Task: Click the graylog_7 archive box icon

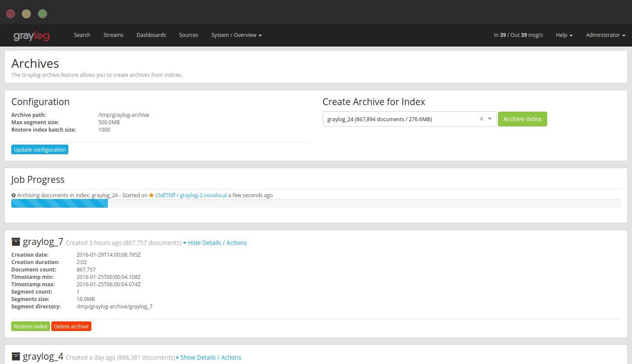Action: coord(16,242)
